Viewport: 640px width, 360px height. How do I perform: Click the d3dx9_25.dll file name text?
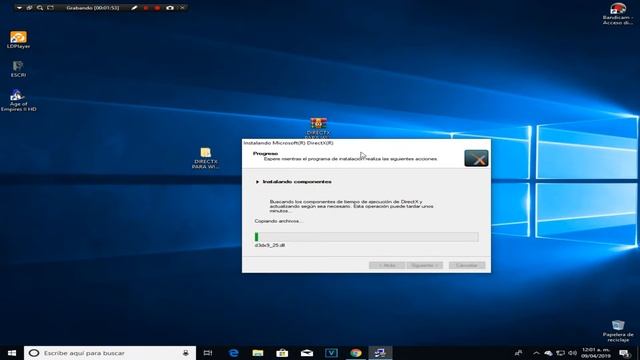(x=270, y=245)
